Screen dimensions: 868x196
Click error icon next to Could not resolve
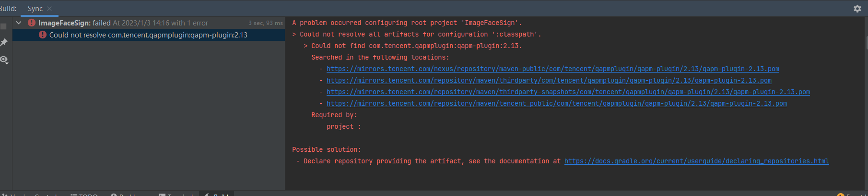(43, 35)
